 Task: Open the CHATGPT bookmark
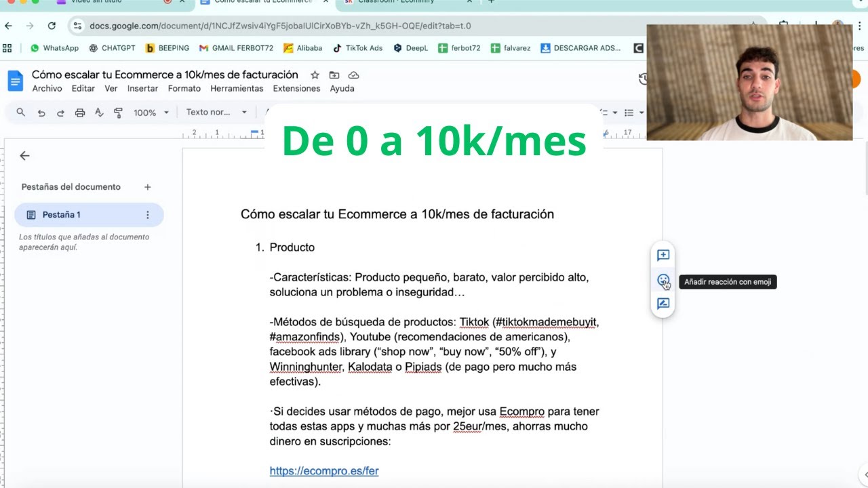(x=112, y=48)
